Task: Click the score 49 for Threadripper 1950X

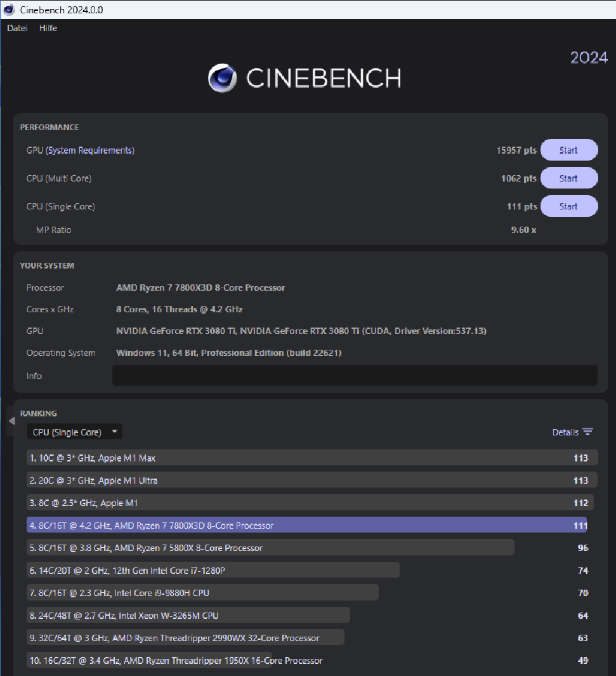Action: click(x=583, y=660)
